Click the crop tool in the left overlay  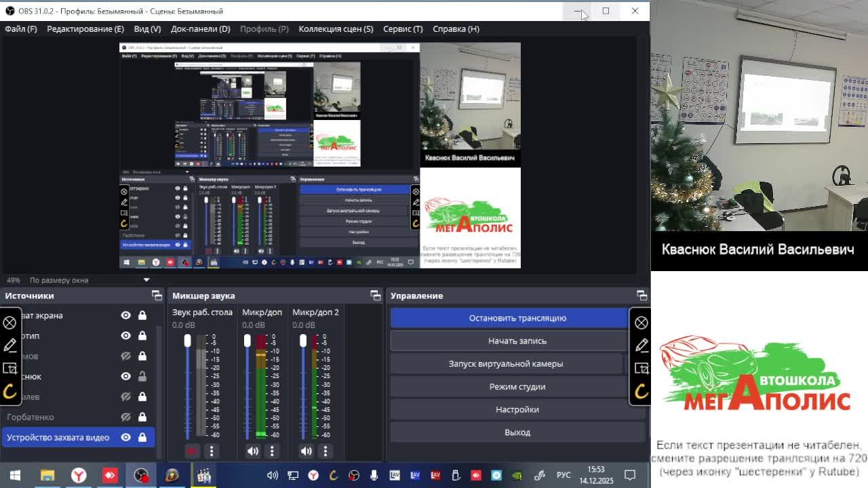(x=10, y=368)
